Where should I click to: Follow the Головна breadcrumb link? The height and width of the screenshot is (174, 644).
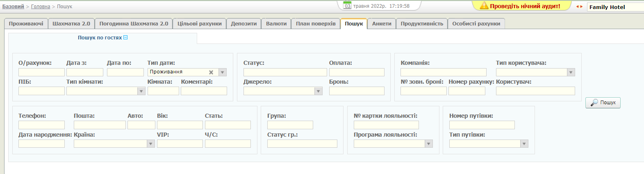[x=41, y=7]
